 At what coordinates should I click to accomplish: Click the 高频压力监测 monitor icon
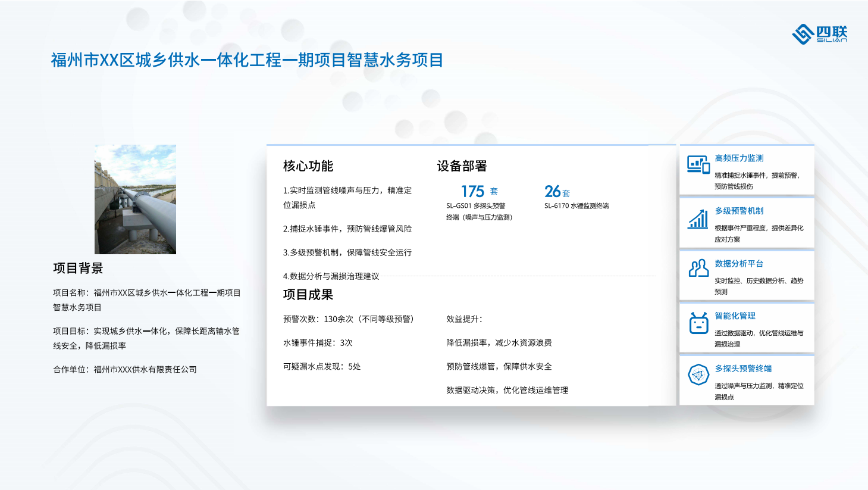(698, 165)
